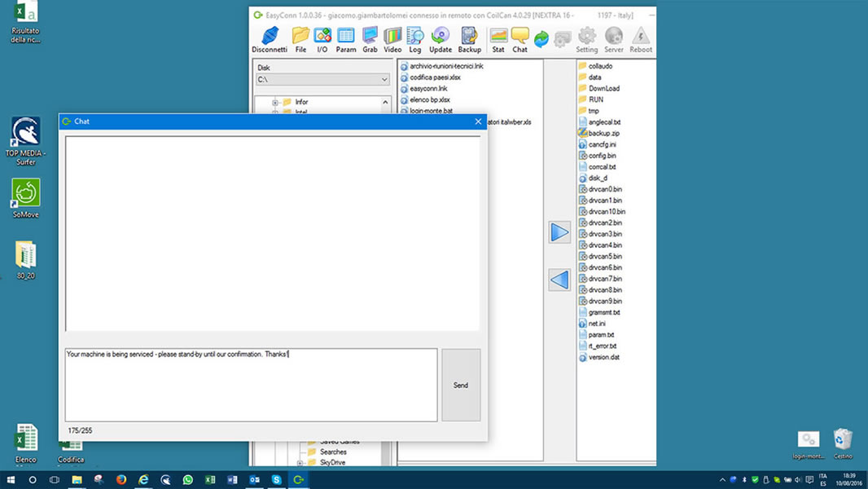Click the Update toolbar icon
Viewport: 868px width, 489px height.
point(441,40)
